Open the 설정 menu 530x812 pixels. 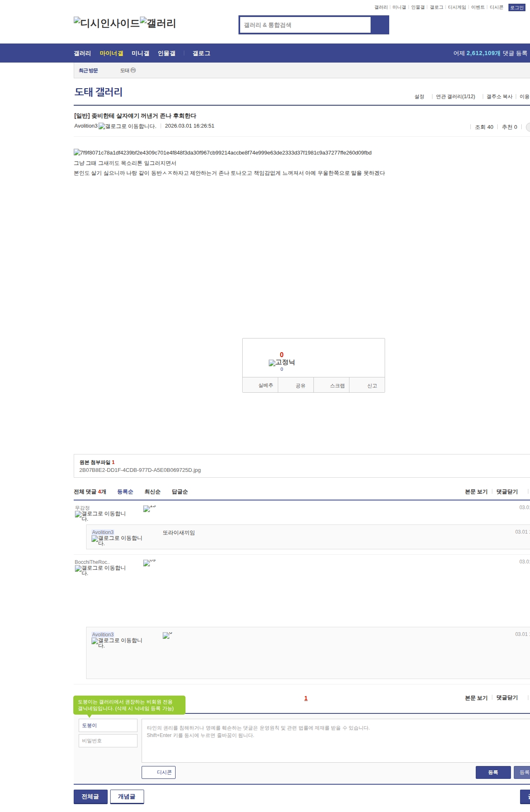(x=419, y=97)
